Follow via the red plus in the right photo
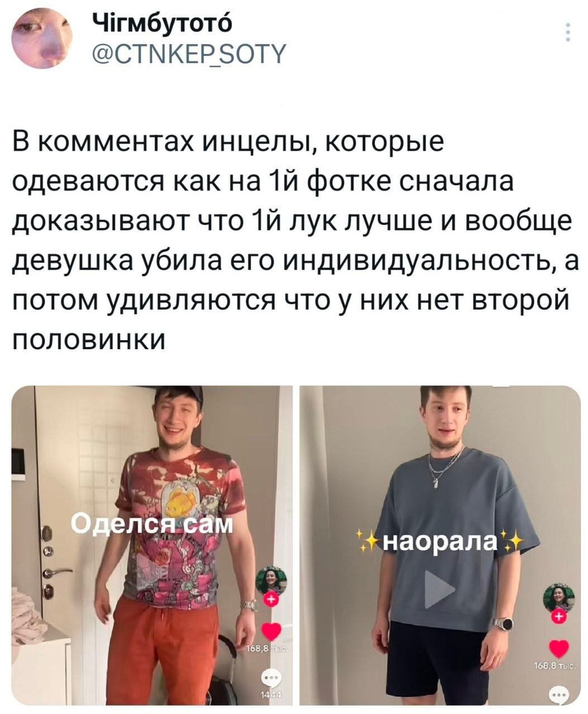Screen dimensions: 588x714 tap(559, 616)
